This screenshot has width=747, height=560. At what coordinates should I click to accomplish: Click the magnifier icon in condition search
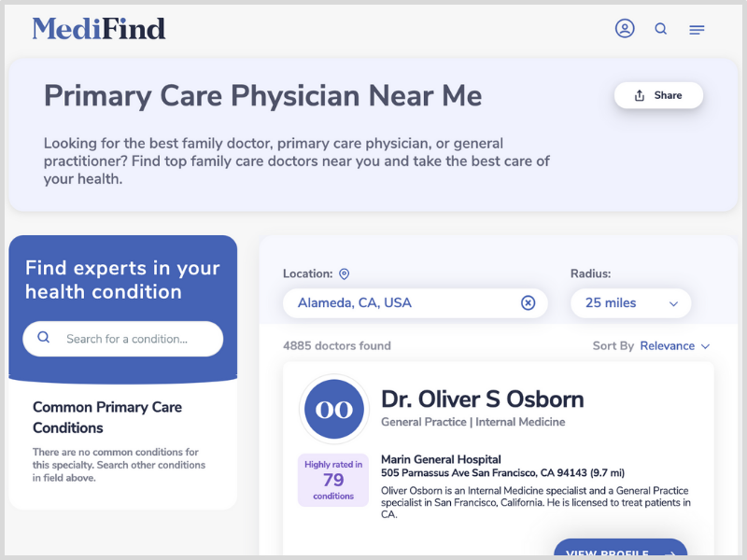[43, 337]
